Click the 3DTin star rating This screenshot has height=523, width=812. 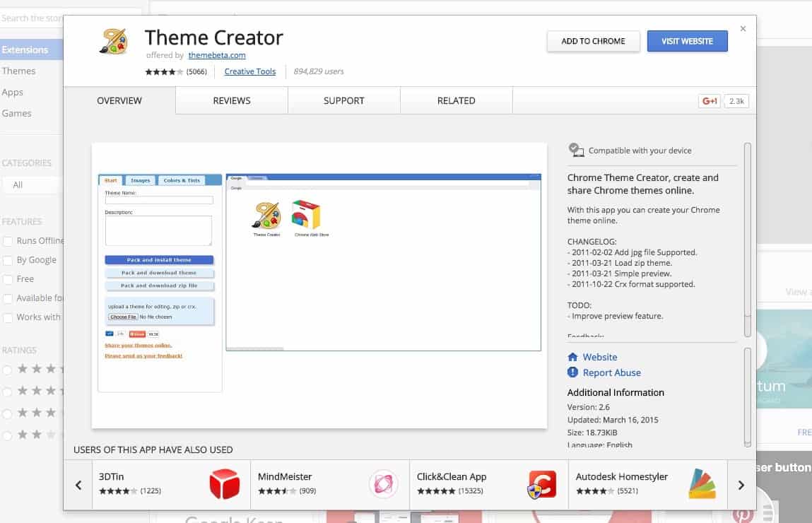pos(118,491)
